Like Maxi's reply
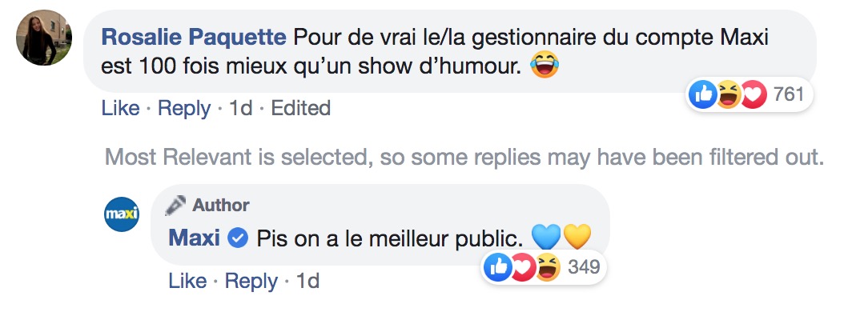This screenshot has height=312, width=868. pos(187,281)
